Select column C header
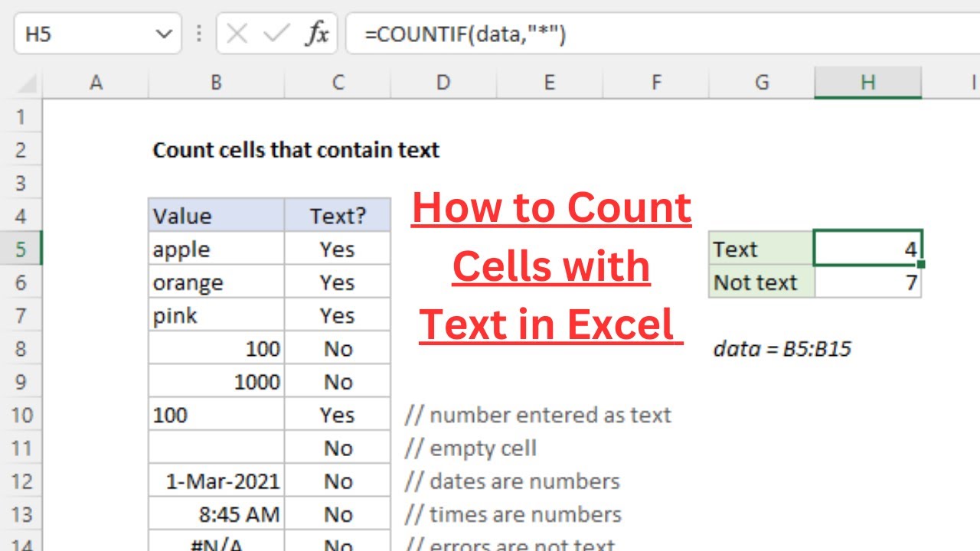The height and width of the screenshot is (551, 980). [338, 83]
